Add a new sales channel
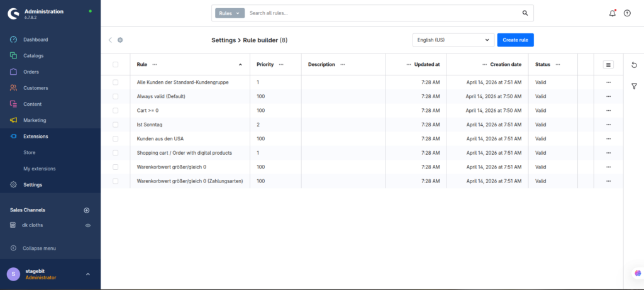 [87, 210]
